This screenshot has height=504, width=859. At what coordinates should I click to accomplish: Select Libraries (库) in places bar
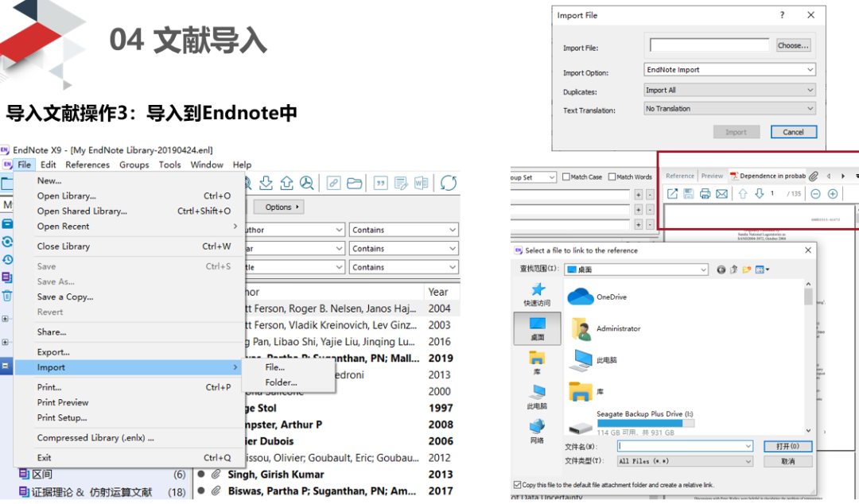[537, 363]
